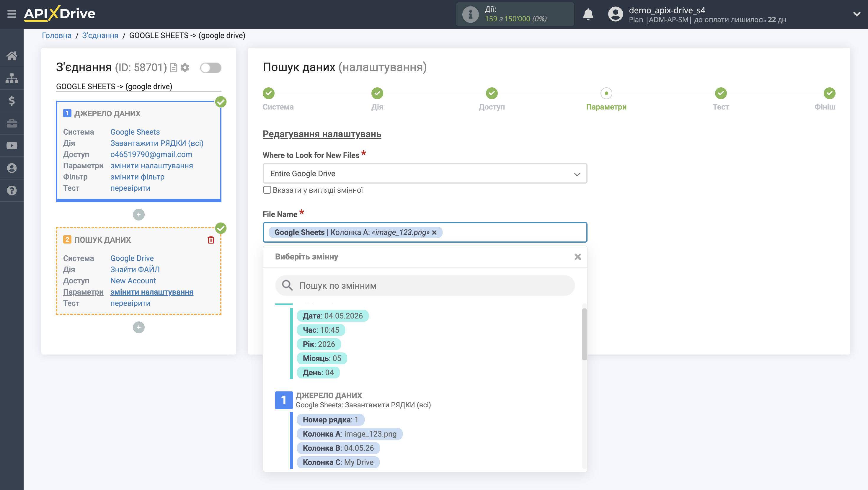Image resolution: width=868 pixels, height=490 pixels.
Task: Click the connection name 'GOOGLE SHEETS -> (google drive)' field
Action: click(x=138, y=86)
